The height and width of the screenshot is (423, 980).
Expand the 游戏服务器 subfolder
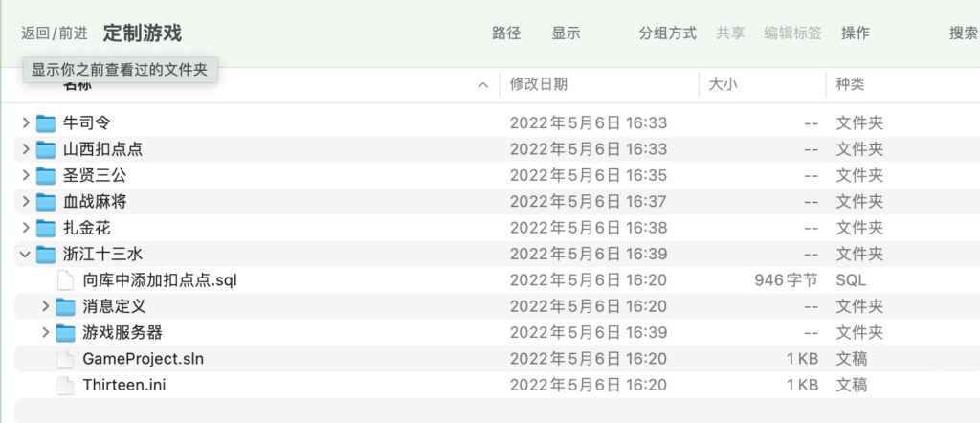pos(45,333)
